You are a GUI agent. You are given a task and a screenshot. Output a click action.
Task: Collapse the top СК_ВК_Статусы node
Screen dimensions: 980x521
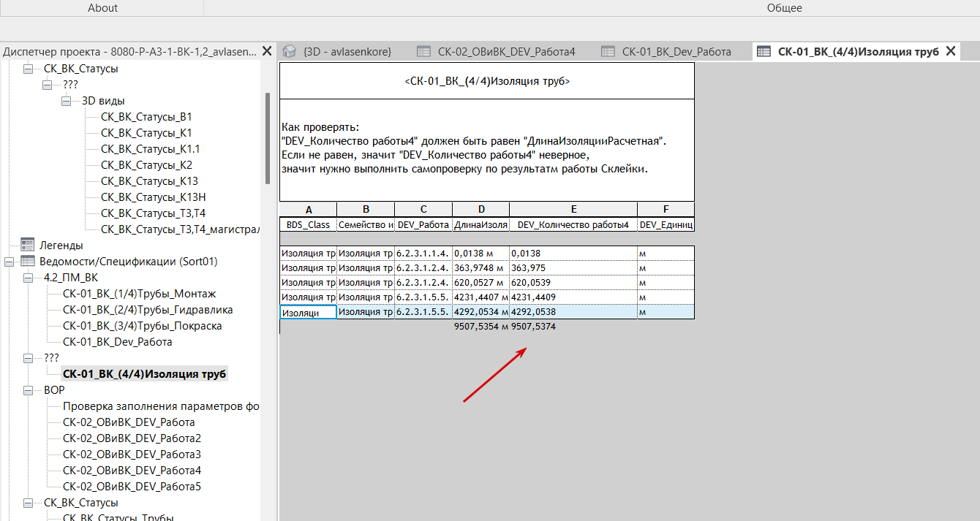pos(29,69)
